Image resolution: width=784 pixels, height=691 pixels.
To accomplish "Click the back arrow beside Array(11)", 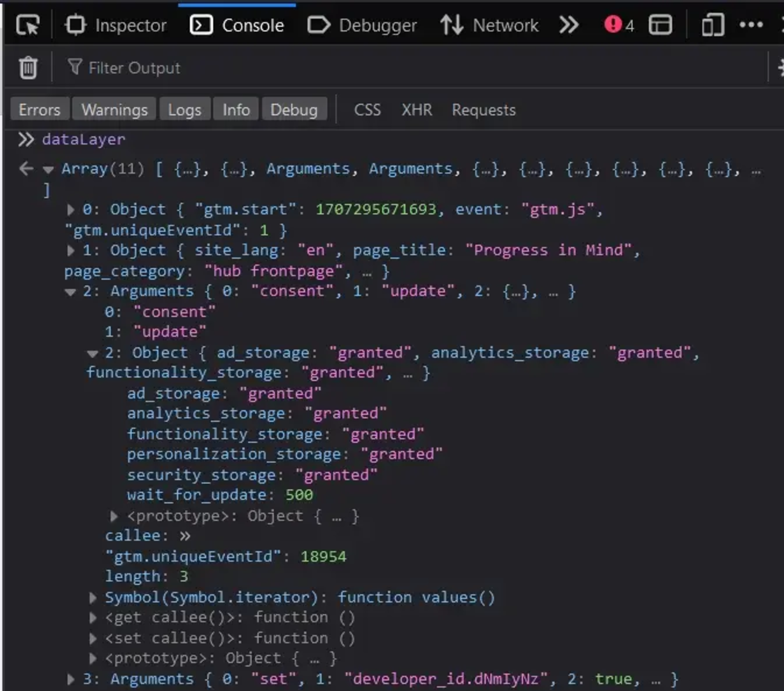I will point(25,168).
